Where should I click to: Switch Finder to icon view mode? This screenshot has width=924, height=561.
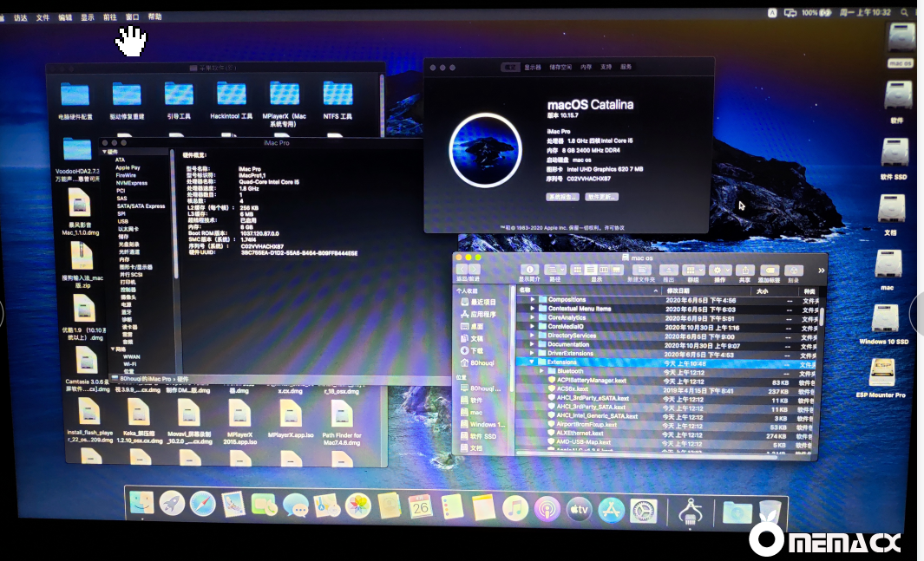579,271
